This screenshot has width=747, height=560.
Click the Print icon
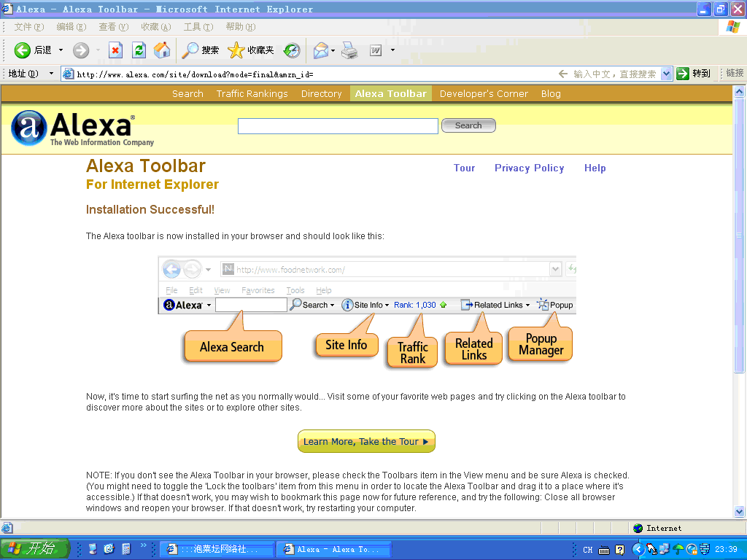coord(349,50)
